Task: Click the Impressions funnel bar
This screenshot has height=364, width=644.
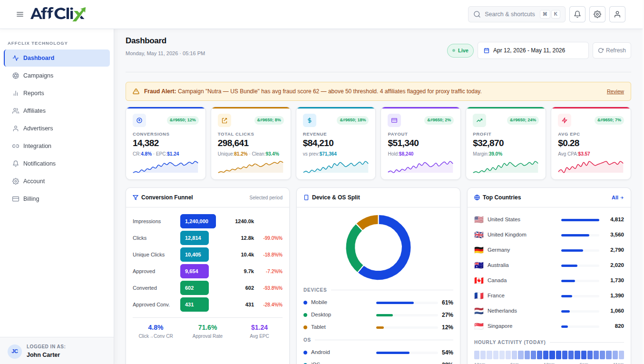Action: pyautogui.click(x=198, y=221)
